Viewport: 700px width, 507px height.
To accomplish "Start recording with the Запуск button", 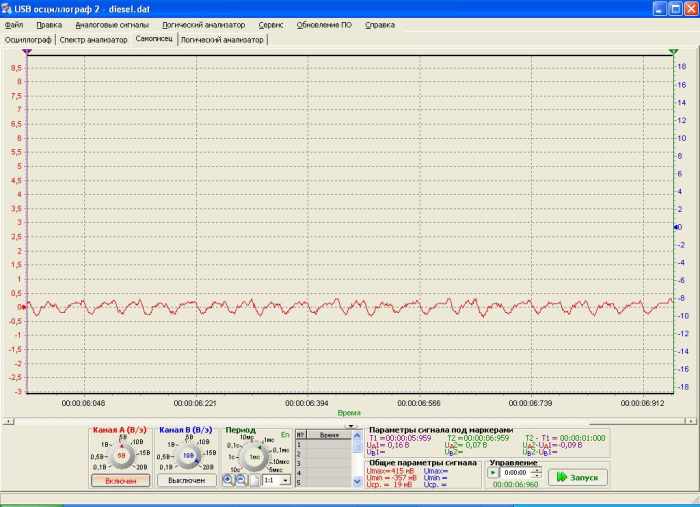I will coord(578,477).
